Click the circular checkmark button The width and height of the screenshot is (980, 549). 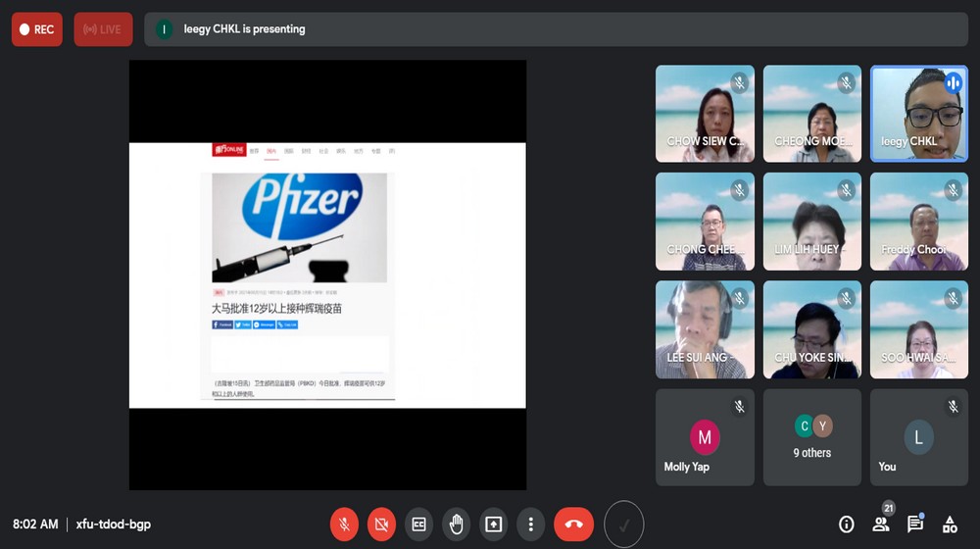[x=623, y=524]
